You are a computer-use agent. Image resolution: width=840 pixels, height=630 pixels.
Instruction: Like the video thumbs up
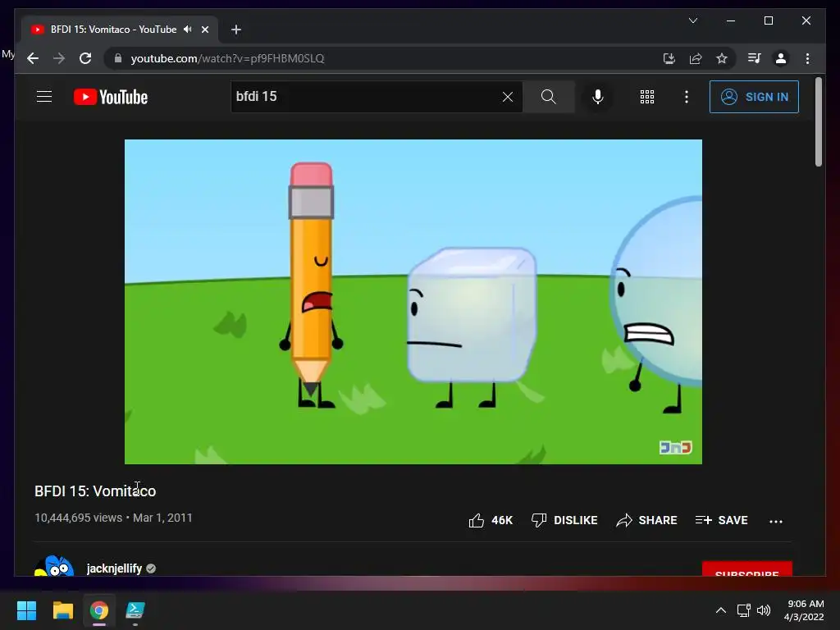click(491, 520)
